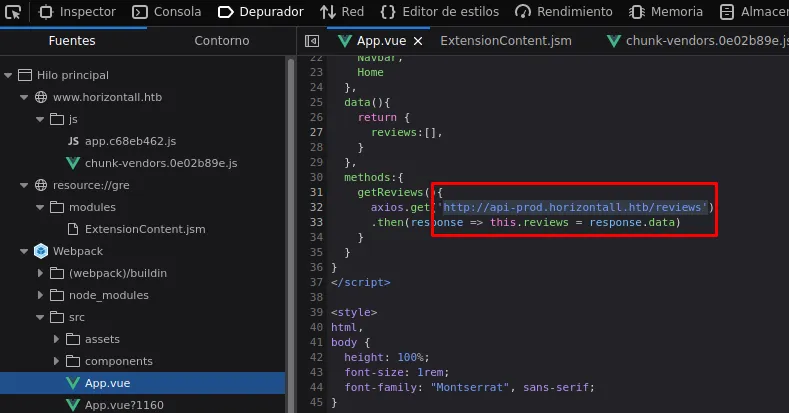Screen dimensions: 789x413
Task: Click the JS icon of app.c68eb462.js
Action: tap(73, 141)
